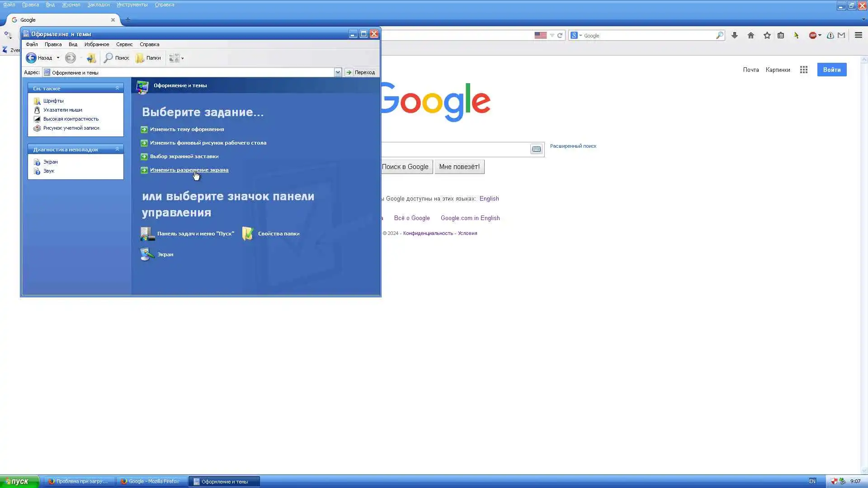Open Folder Options (Свойства папки) icon
This screenshot has height=488, width=868.
click(x=248, y=234)
